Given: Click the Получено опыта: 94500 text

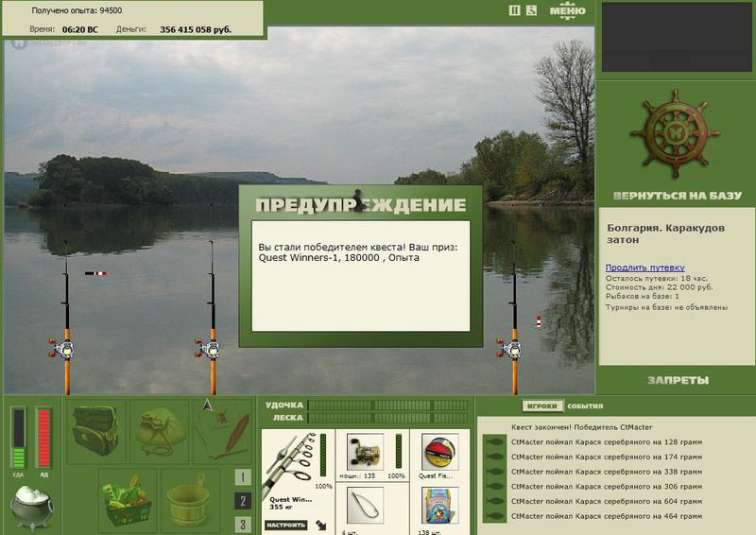Looking at the screenshot, I should (77, 10).
